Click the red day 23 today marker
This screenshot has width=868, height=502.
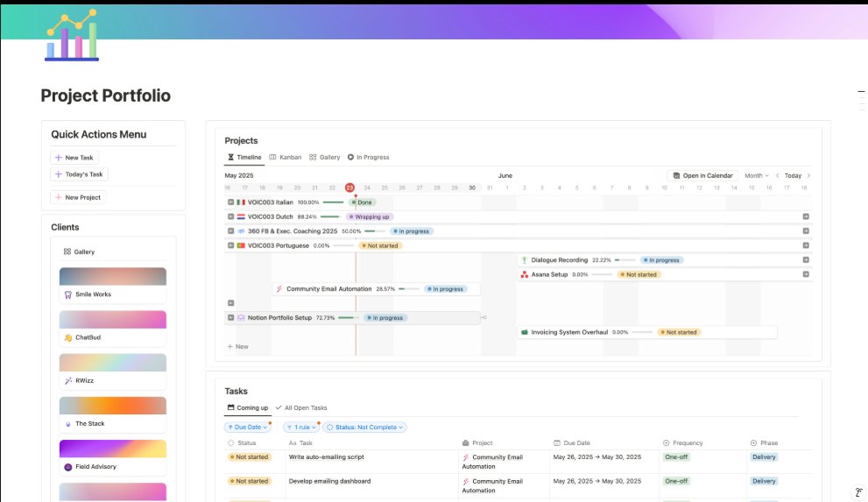point(349,187)
